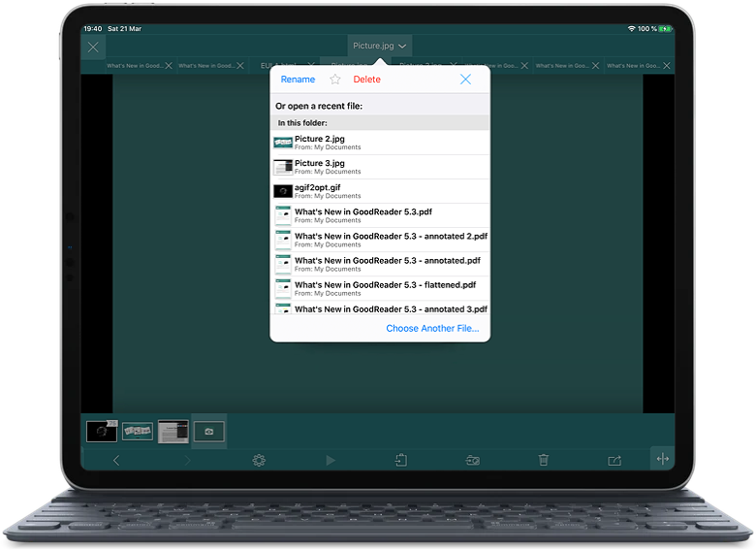Select the highlighted camera-icon thumbnail

point(208,432)
